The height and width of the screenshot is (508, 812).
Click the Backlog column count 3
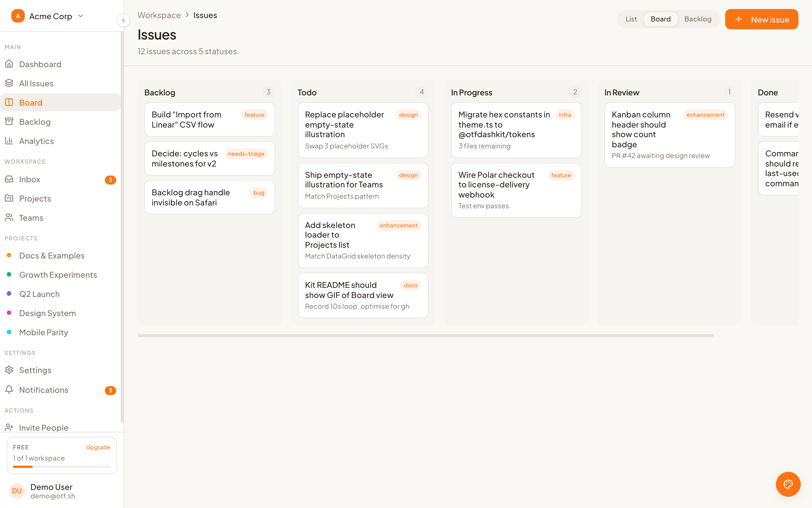268,92
